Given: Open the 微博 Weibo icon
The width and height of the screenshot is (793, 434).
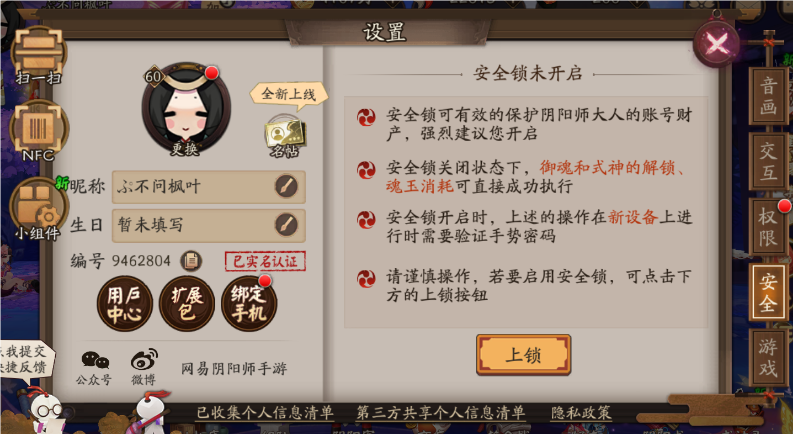Looking at the screenshot, I should point(144,367).
